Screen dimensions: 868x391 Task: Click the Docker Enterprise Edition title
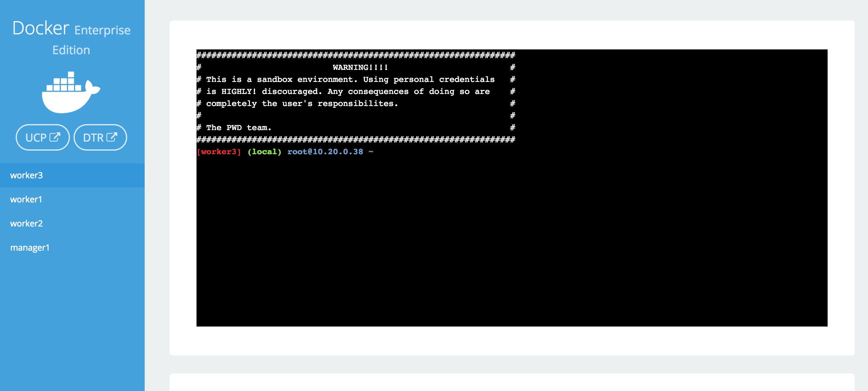(x=71, y=37)
